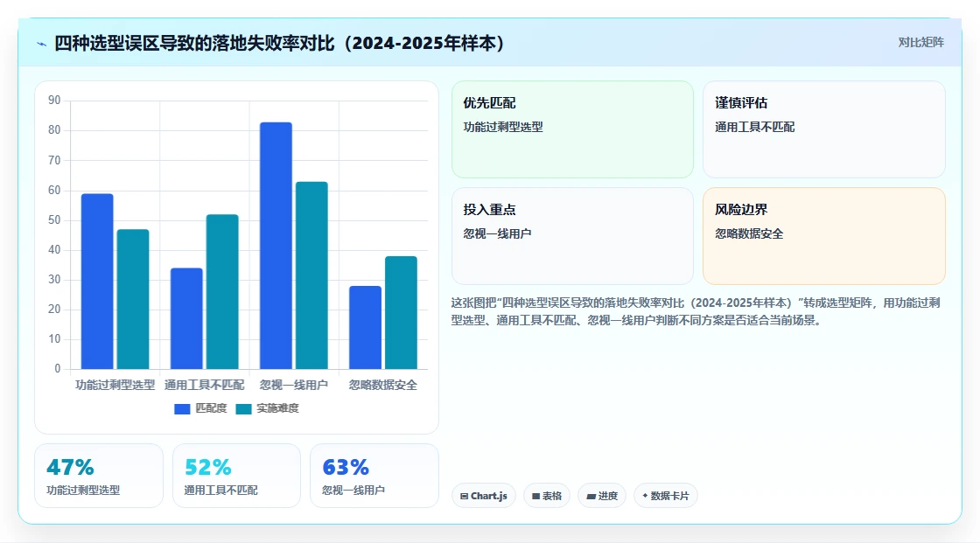Click blue 匹配度 bar for 功能过剩型选型
The width and height of the screenshot is (980, 543).
point(97,282)
